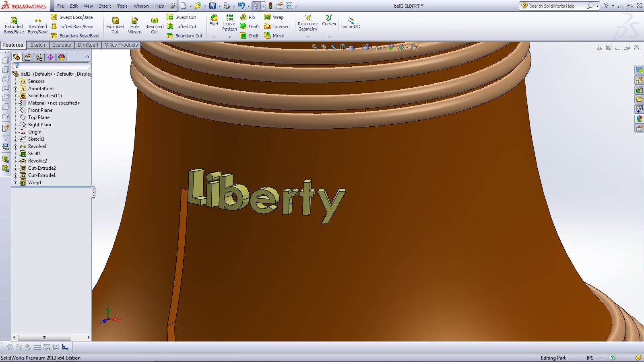The height and width of the screenshot is (362, 644).
Task: Select the Shell tool in ribbon
Action: pos(249,36)
